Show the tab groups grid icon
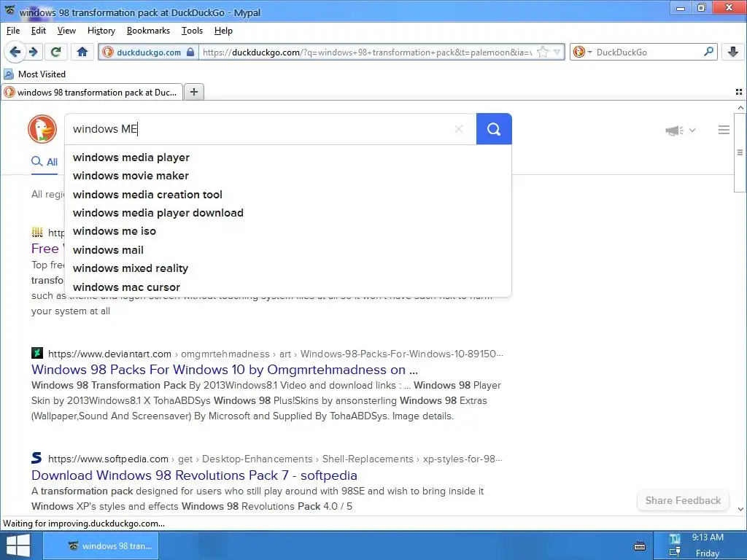 (739, 92)
